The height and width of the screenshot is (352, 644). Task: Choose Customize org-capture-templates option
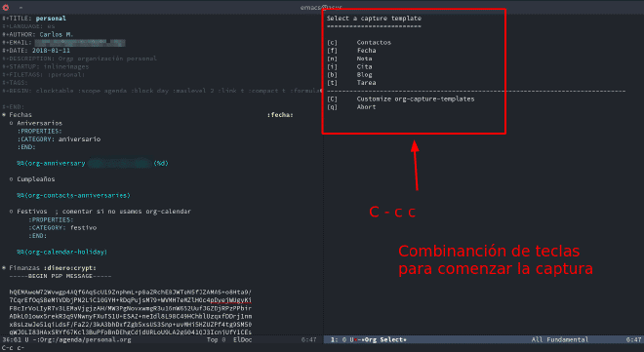pyautogui.click(x=400, y=98)
